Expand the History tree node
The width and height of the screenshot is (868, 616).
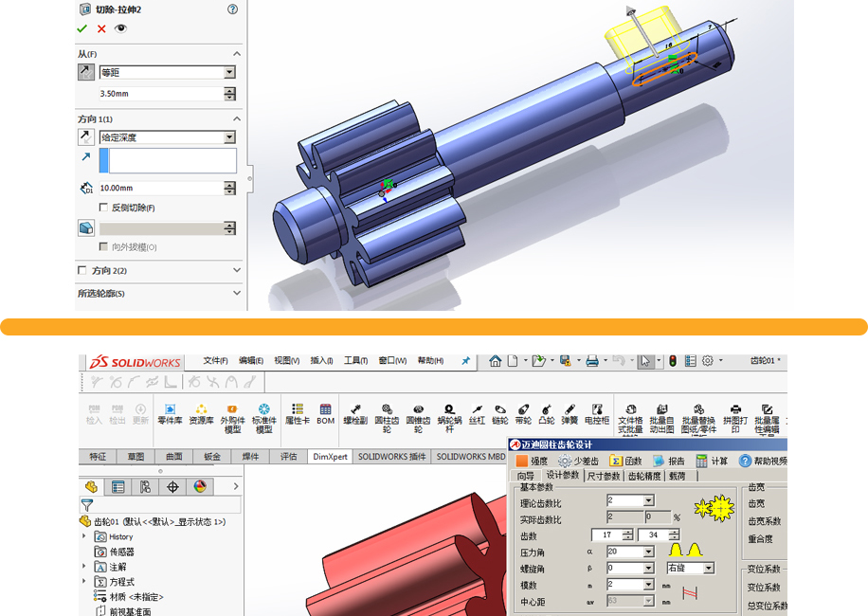(x=84, y=536)
